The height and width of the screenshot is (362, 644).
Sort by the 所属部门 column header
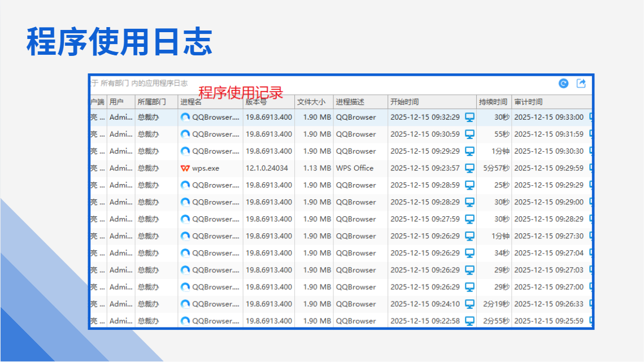tap(156, 102)
